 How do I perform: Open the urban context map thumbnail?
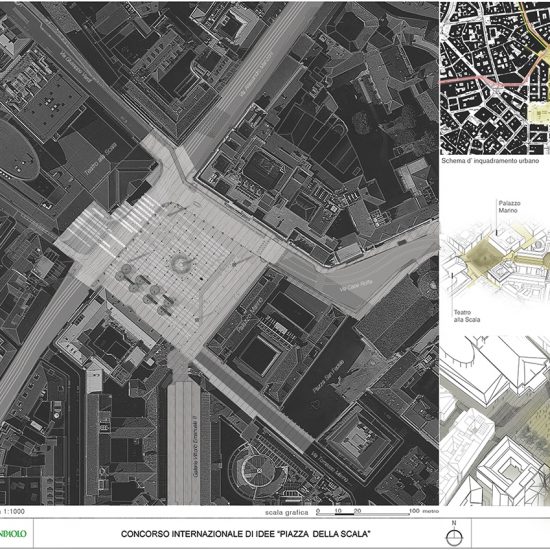tap(495, 78)
